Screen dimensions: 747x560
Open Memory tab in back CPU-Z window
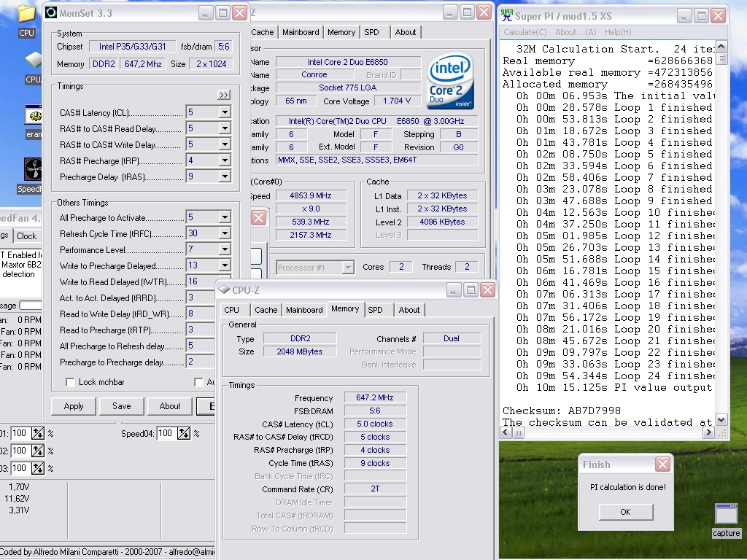pos(341,32)
